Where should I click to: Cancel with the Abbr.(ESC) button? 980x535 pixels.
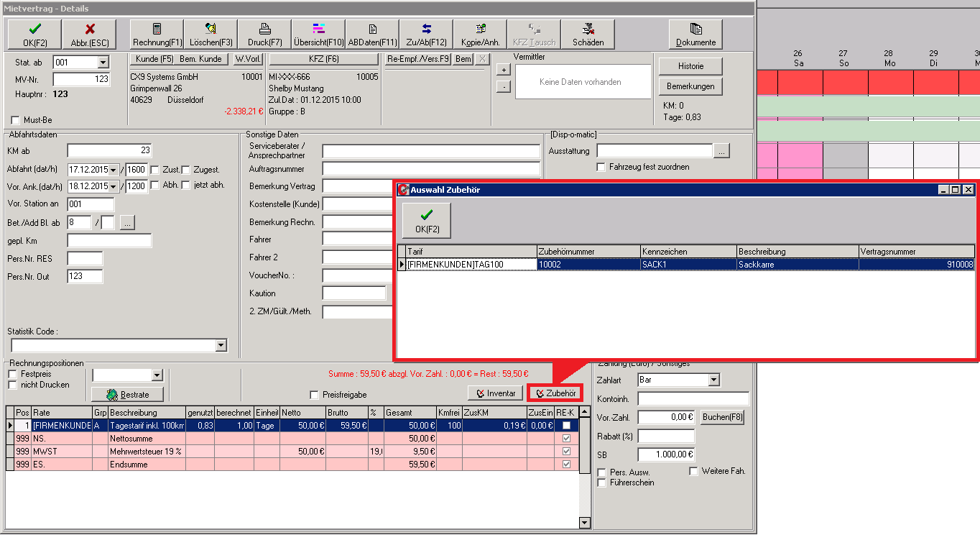click(x=90, y=34)
